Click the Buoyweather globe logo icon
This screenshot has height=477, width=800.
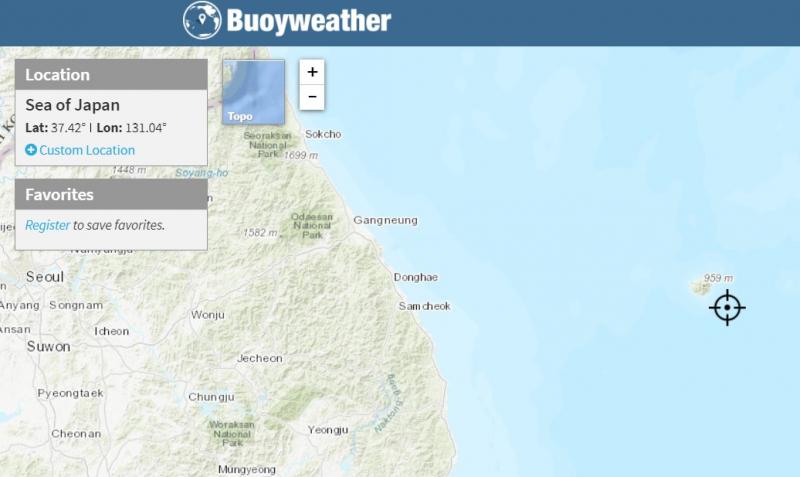coord(203,20)
